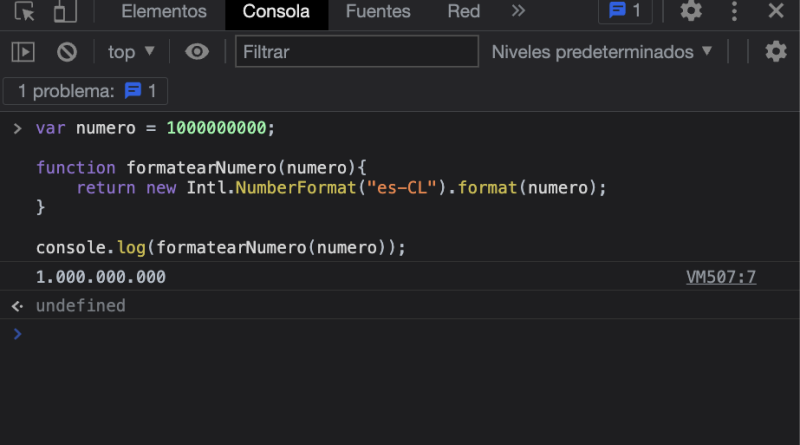Close the DevTools panel
This screenshot has height=445, width=800.
coord(776,11)
